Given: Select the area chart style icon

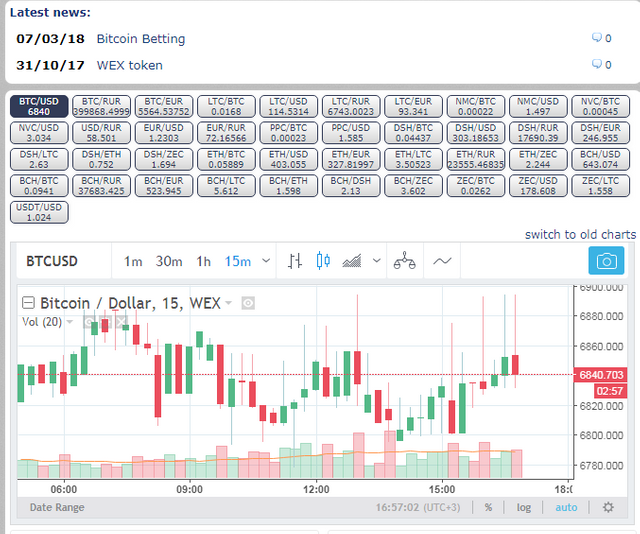Looking at the screenshot, I should [x=352, y=261].
